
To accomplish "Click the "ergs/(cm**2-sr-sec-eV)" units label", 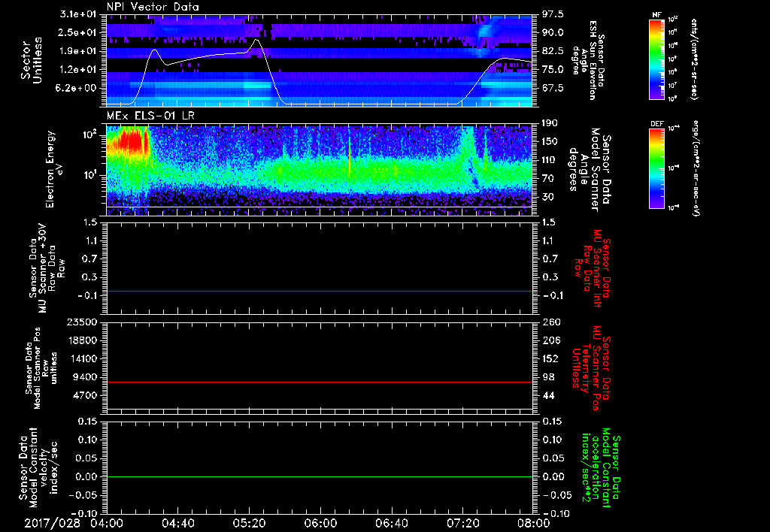I will tap(696, 168).
